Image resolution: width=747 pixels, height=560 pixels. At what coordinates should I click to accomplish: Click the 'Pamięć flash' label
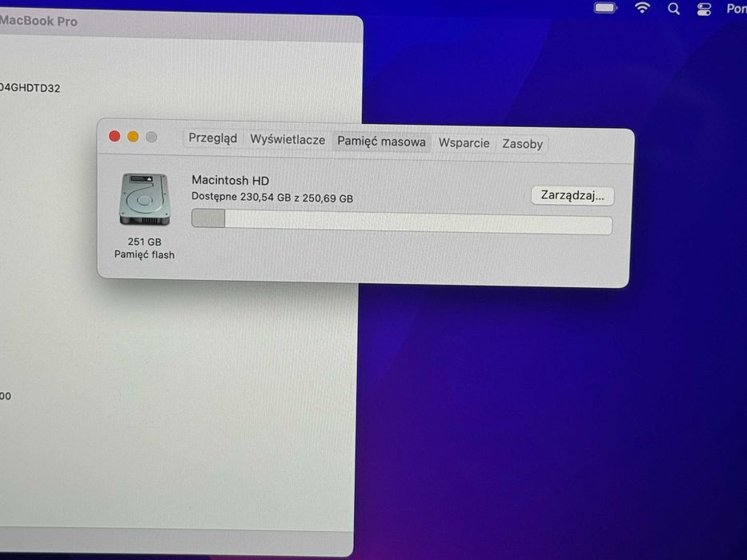[x=144, y=254]
